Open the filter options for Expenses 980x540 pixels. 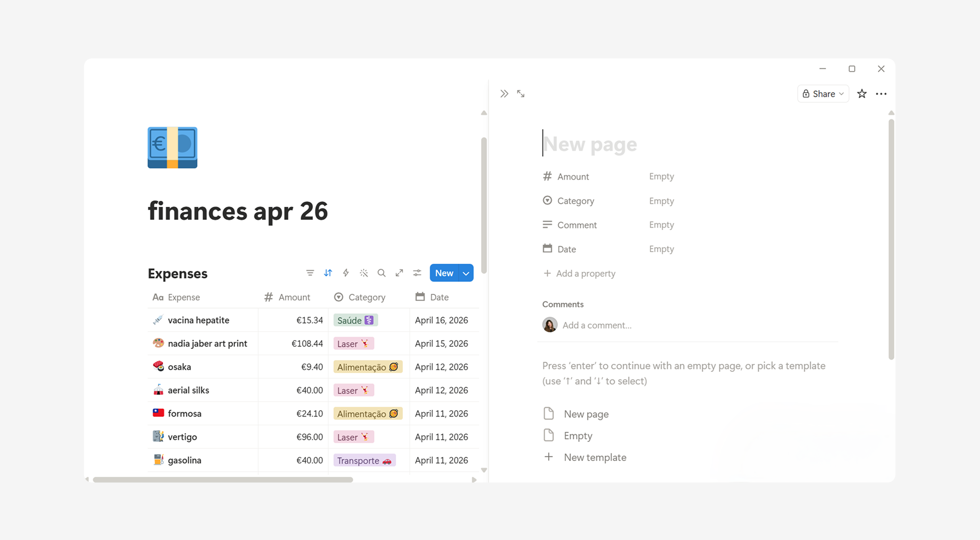[x=310, y=273]
